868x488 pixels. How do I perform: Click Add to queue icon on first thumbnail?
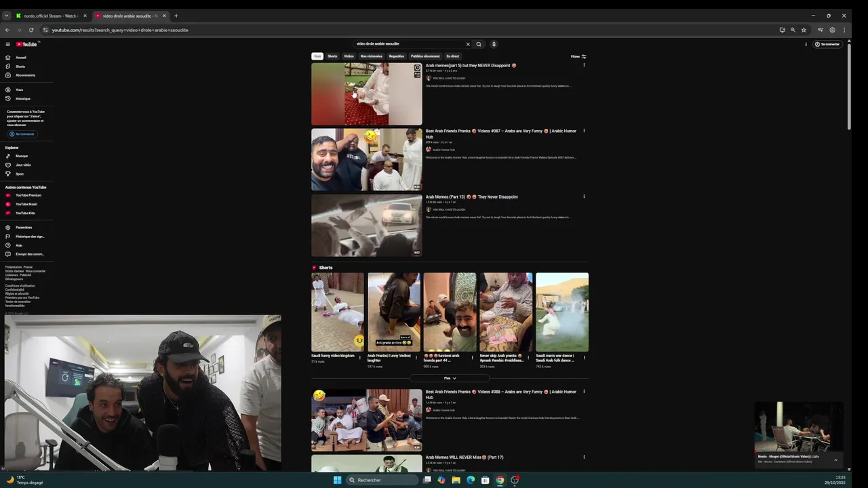(x=417, y=75)
